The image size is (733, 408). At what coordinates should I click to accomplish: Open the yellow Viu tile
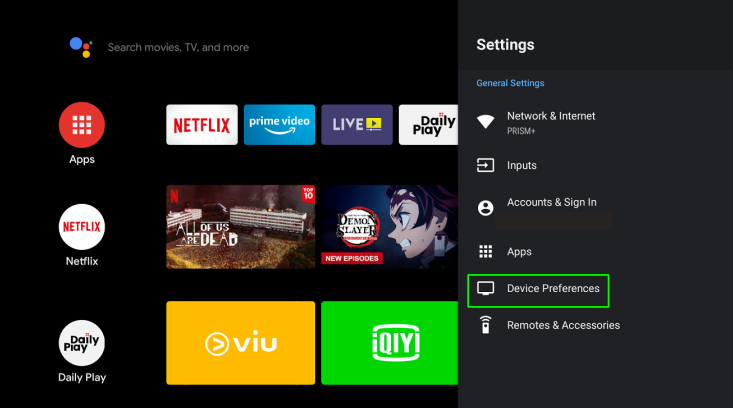(241, 343)
